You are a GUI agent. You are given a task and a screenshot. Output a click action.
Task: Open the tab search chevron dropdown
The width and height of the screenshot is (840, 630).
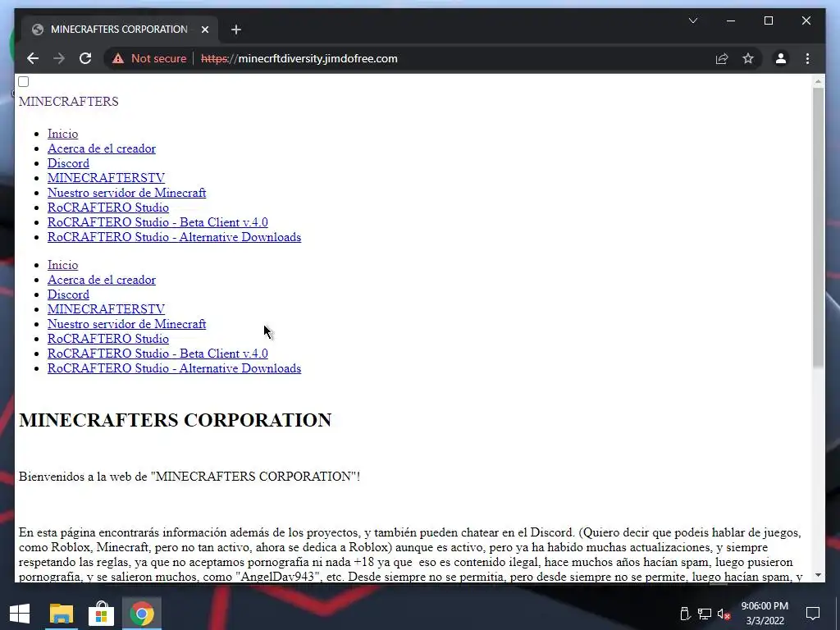692,21
